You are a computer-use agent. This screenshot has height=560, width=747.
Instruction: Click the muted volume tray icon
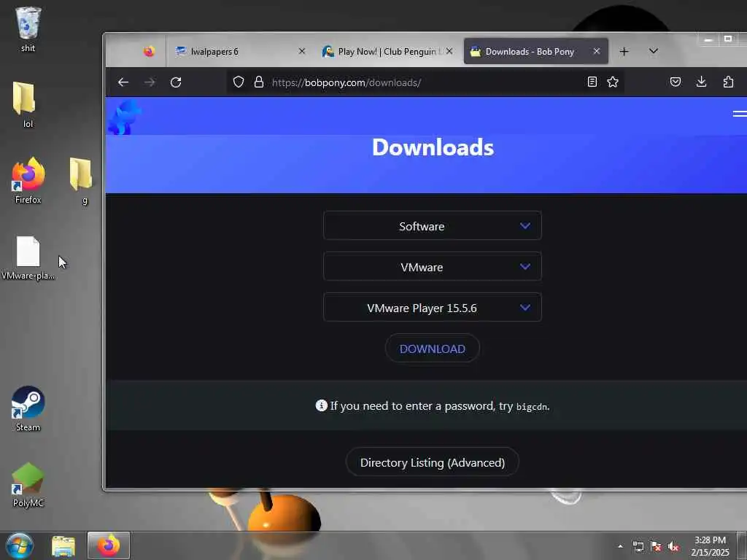click(673, 546)
